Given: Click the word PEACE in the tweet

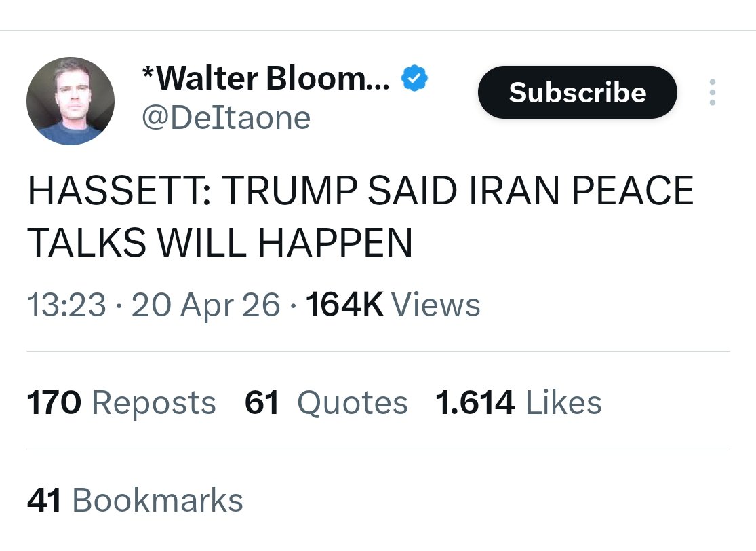Looking at the screenshot, I should coord(633,192).
